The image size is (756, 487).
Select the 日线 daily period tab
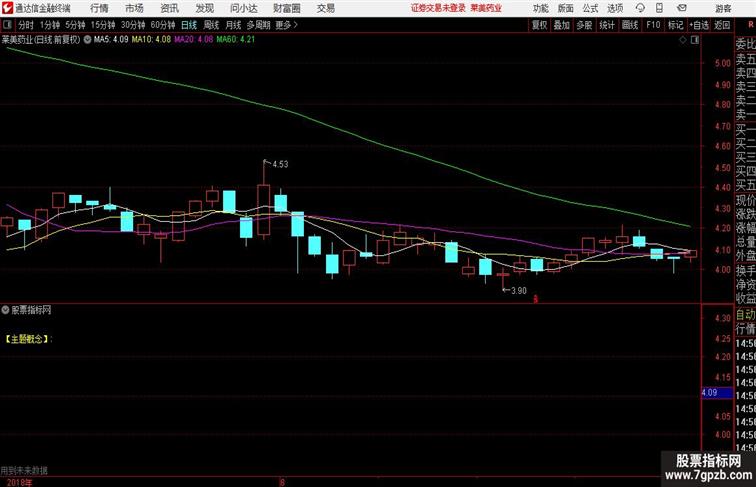[x=189, y=25]
